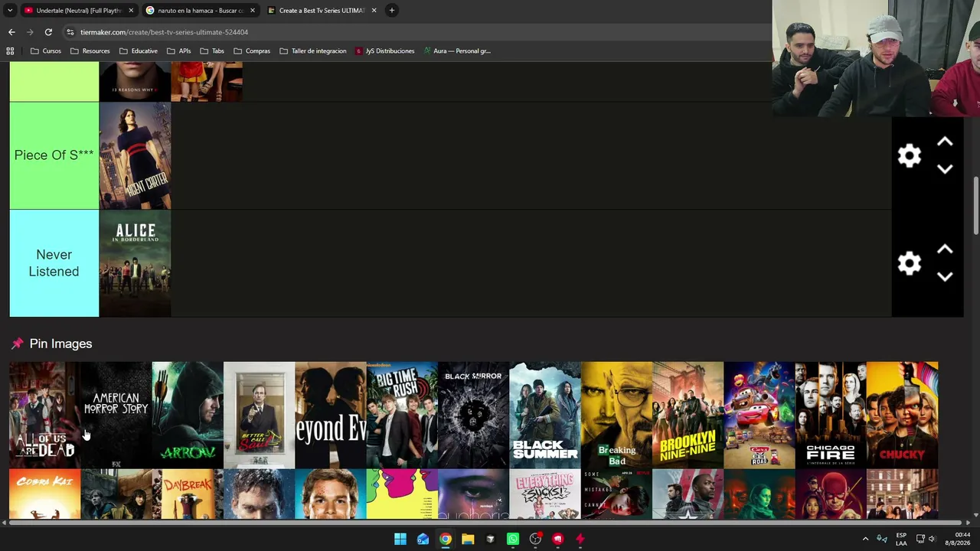Open ESP LAA language switcher
Image resolution: width=980 pixels, height=551 pixels.
(901, 539)
